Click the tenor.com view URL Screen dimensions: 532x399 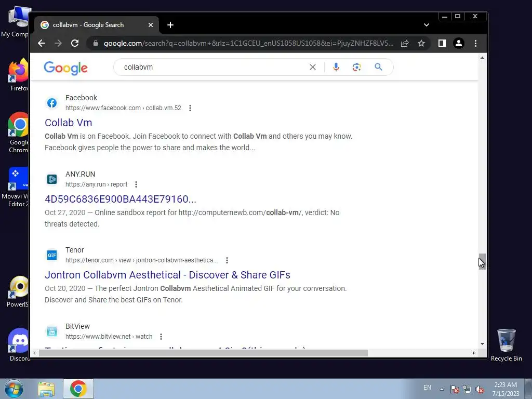[x=141, y=260]
